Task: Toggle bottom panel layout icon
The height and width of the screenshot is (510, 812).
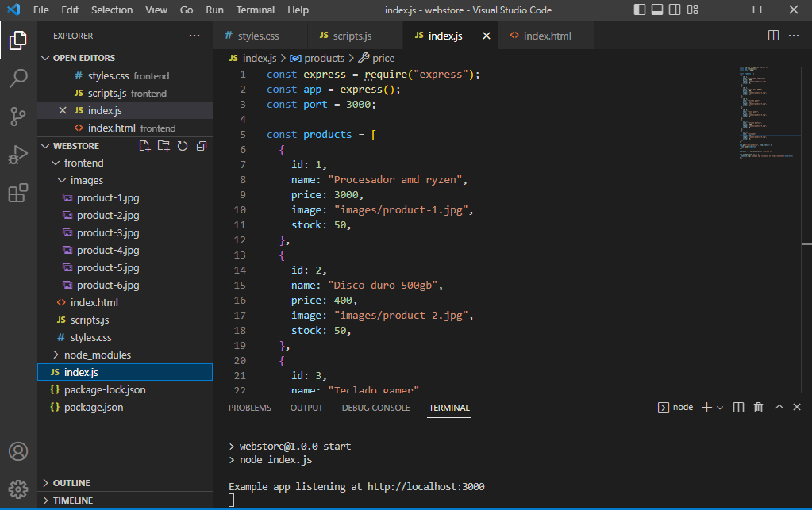Action: [657, 10]
